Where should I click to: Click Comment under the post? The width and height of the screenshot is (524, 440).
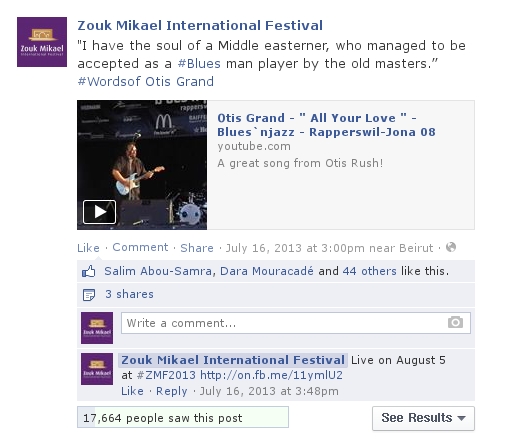coord(140,247)
